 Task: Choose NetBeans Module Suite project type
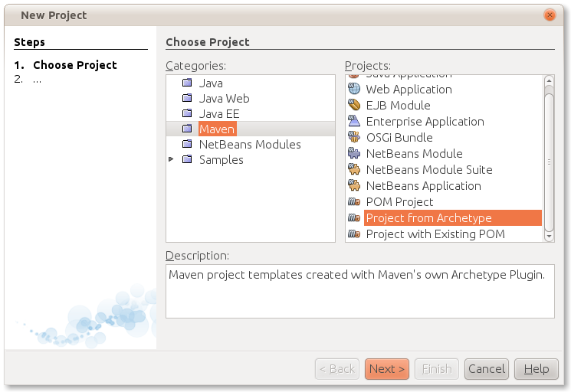pyautogui.click(x=429, y=169)
